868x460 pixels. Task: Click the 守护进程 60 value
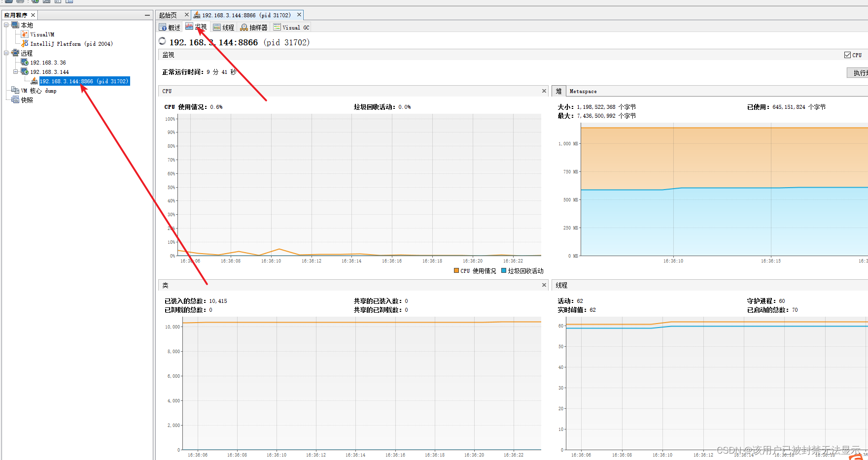click(x=782, y=301)
